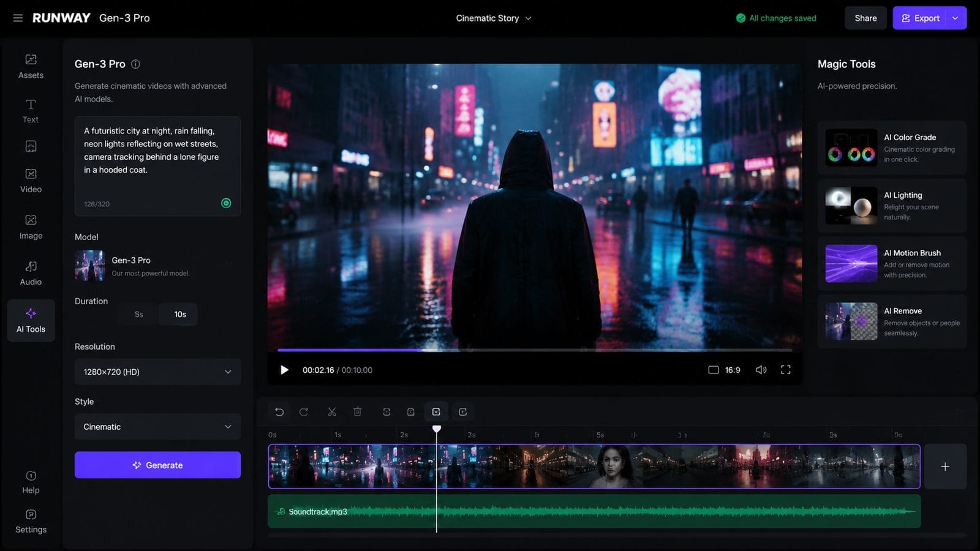The width and height of the screenshot is (980, 551).
Task: Open the Text panel
Action: (31, 111)
